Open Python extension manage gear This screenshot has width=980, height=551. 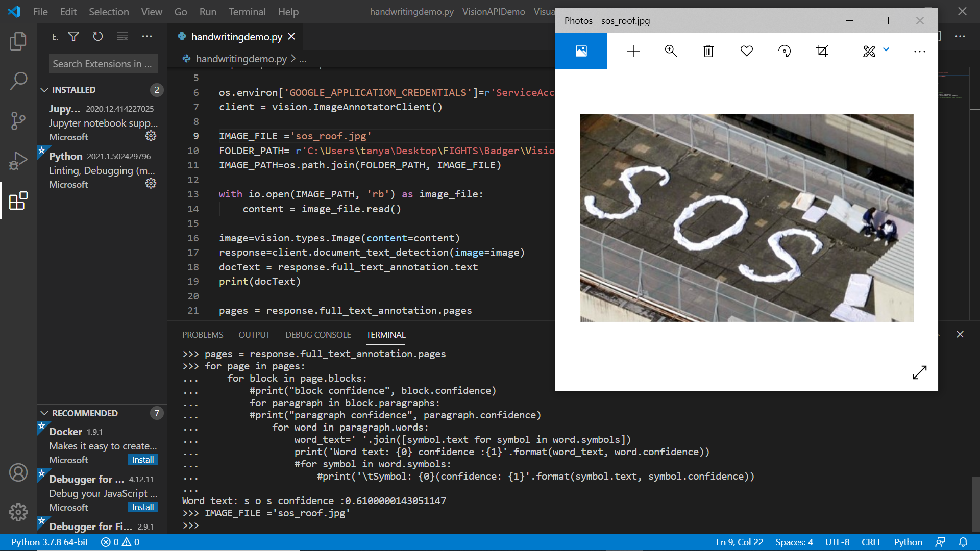tap(151, 183)
